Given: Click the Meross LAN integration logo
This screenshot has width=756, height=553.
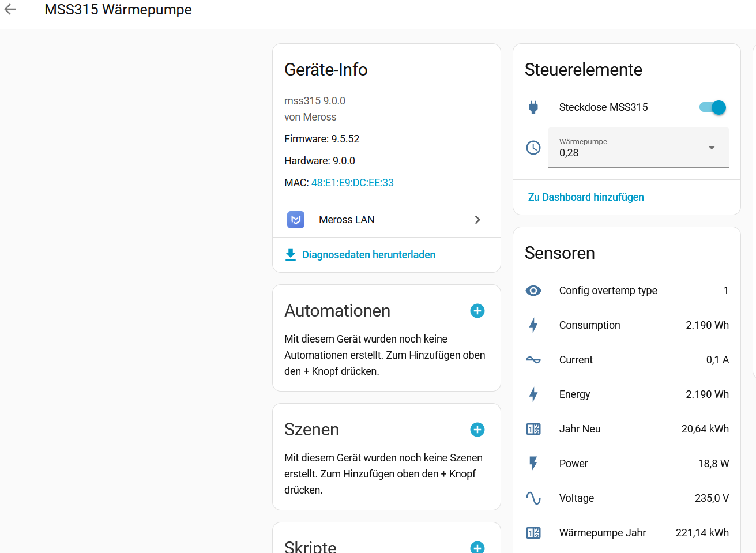Looking at the screenshot, I should (x=296, y=220).
